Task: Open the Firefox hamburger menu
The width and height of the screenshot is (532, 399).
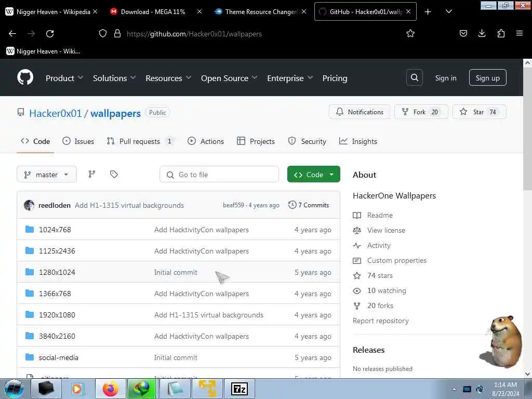Action: pos(519,33)
